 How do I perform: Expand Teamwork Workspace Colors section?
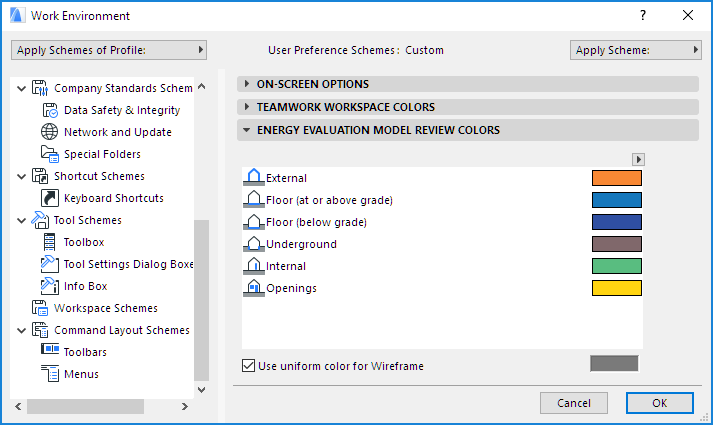(x=247, y=107)
